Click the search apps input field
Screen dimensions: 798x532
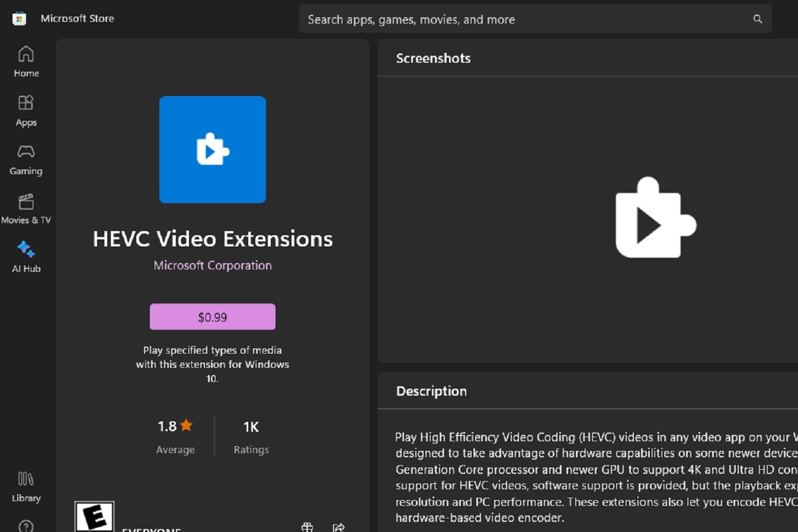click(536, 19)
